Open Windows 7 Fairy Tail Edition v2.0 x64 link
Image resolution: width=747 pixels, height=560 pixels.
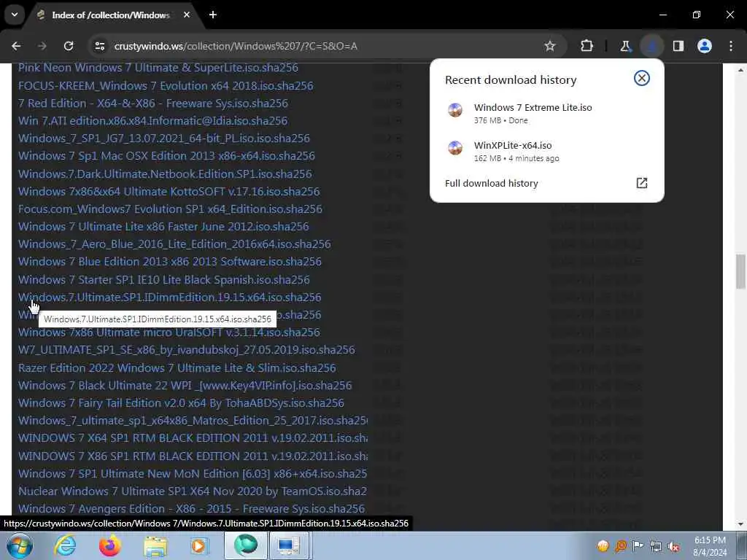(x=181, y=403)
